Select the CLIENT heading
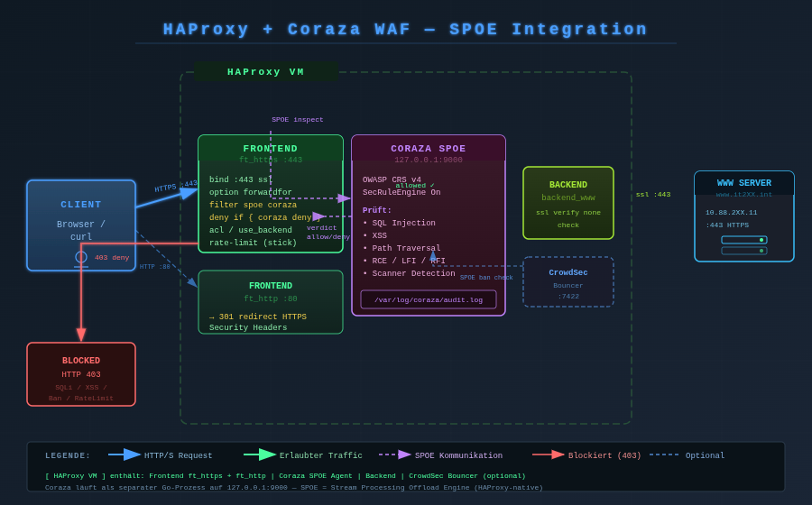This screenshot has width=812, height=505. click(x=81, y=205)
